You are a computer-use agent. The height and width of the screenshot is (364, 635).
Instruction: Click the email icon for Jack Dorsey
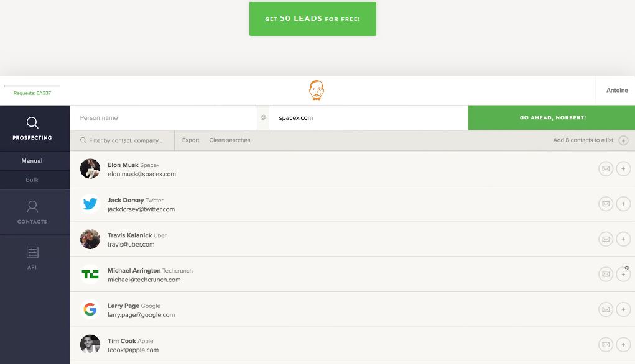coord(606,204)
